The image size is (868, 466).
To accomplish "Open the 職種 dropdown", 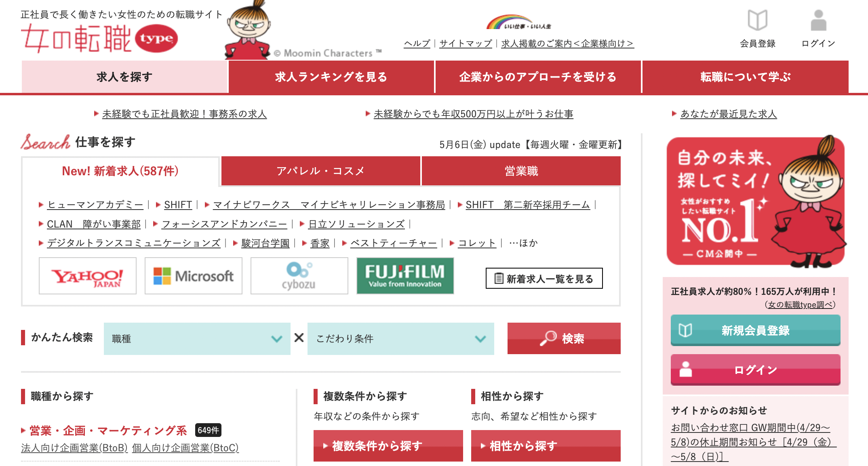I will 197,339.
